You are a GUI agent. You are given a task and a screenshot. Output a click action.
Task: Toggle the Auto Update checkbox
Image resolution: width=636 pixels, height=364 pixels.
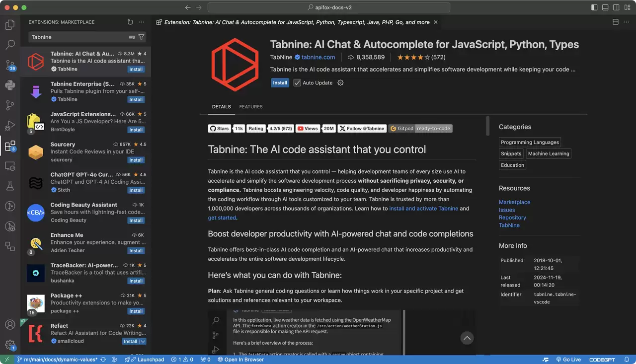(x=297, y=83)
